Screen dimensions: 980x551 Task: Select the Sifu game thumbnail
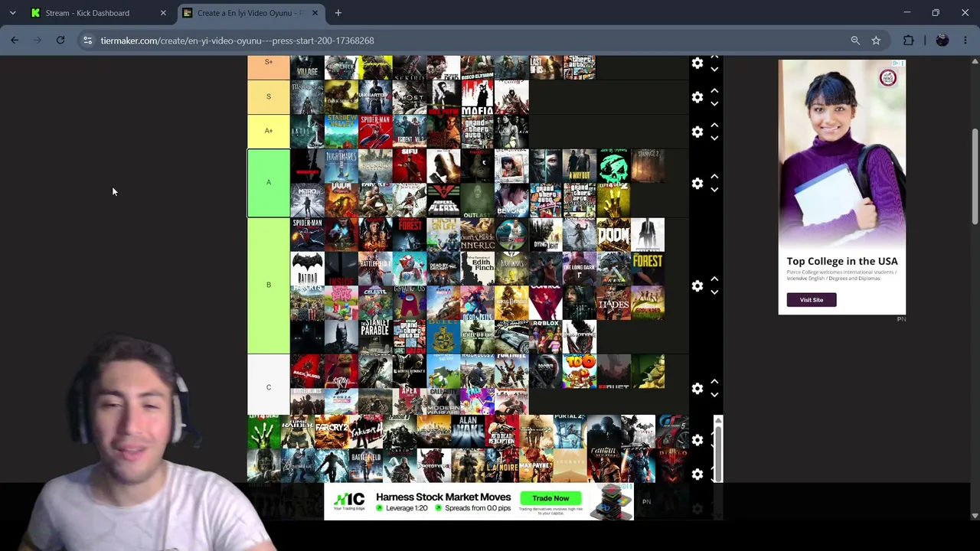point(410,166)
